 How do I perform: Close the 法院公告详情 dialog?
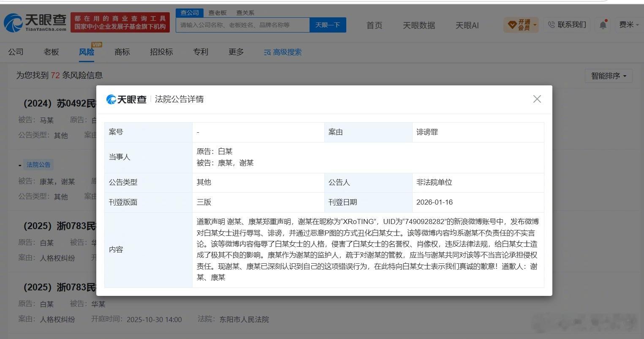pos(537,99)
